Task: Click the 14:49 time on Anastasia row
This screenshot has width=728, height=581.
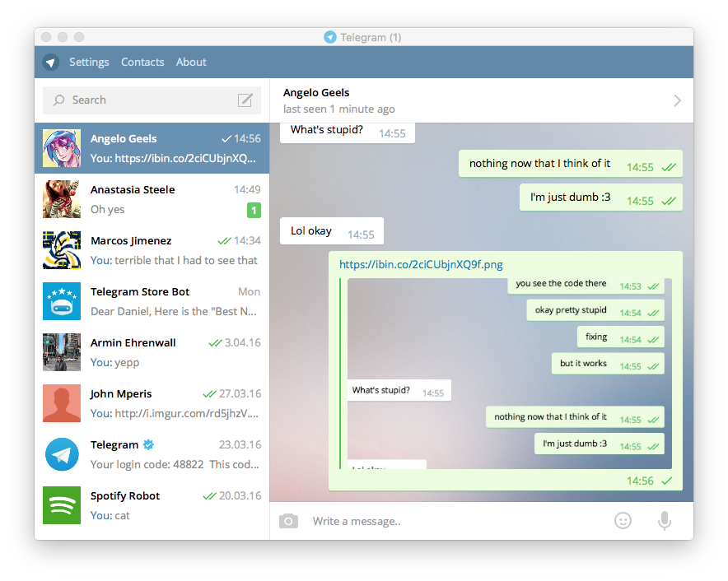Action: tap(247, 190)
